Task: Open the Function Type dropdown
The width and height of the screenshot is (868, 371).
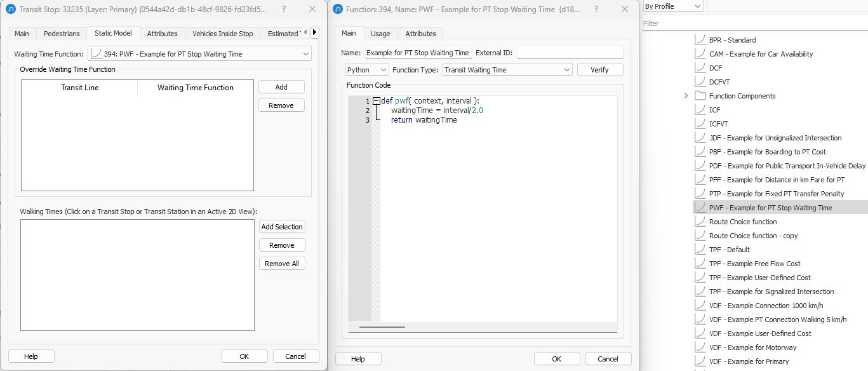Action: pos(507,70)
